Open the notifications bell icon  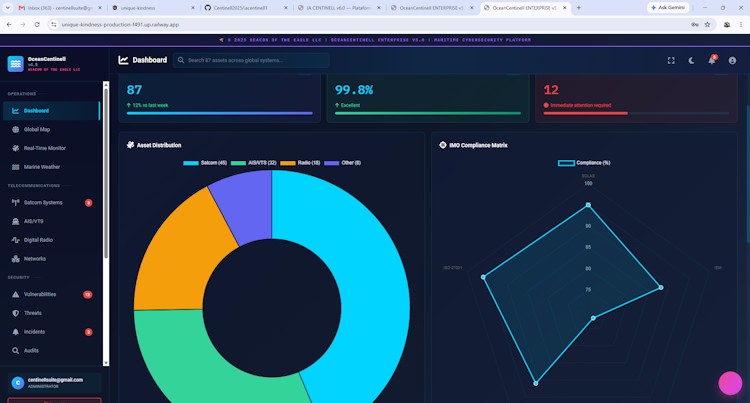tap(712, 60)
